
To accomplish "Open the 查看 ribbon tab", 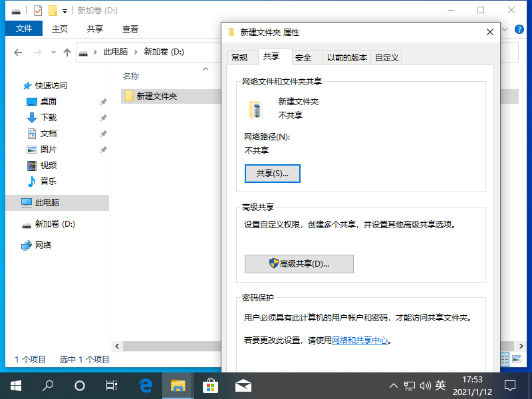I will 130,29.
